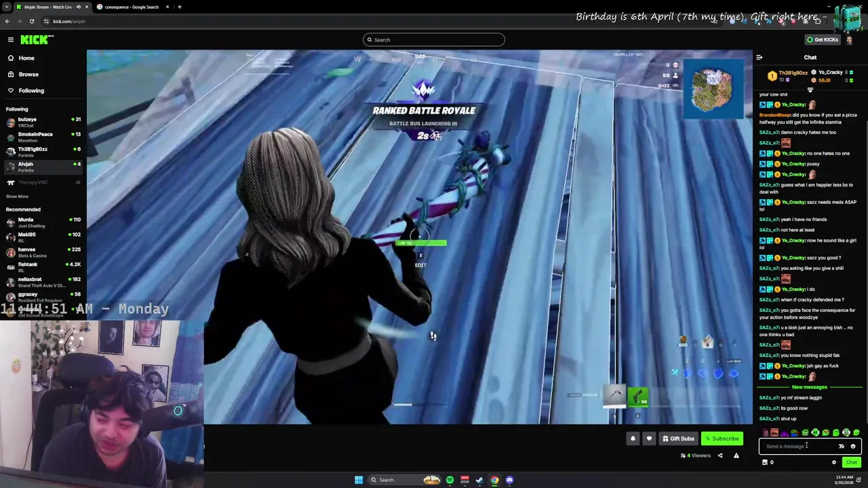Select Yo_Cracky on the gift leaderboard
The width and height of the screenshot is (868, 488).
click(x=830, y=73)
